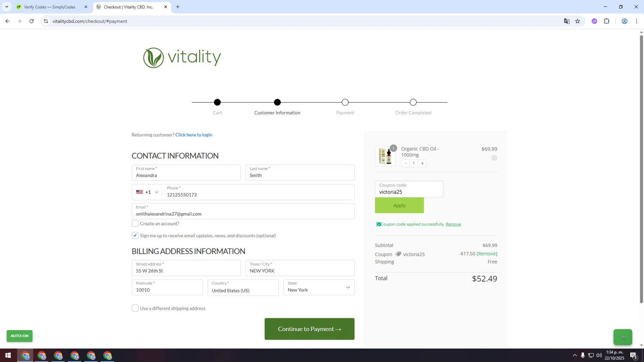Check the Create an account checkbox
The image size is (644, 362).
[135, 223]
